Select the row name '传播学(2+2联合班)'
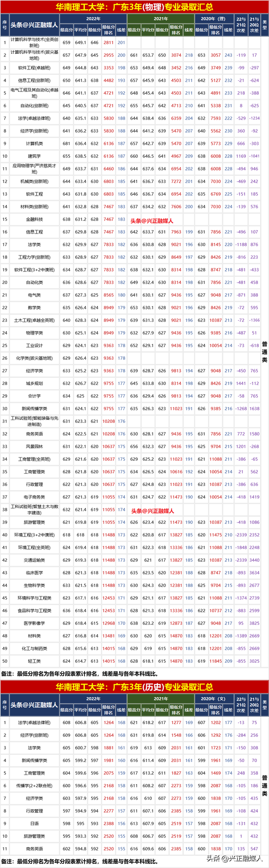 pyautogui.click(x=34, y=786)
